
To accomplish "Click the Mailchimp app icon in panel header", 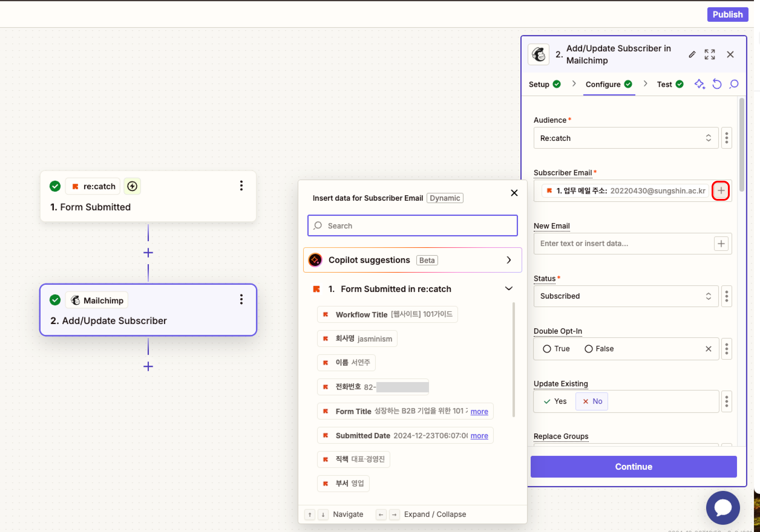I will (x=539, y=55).
